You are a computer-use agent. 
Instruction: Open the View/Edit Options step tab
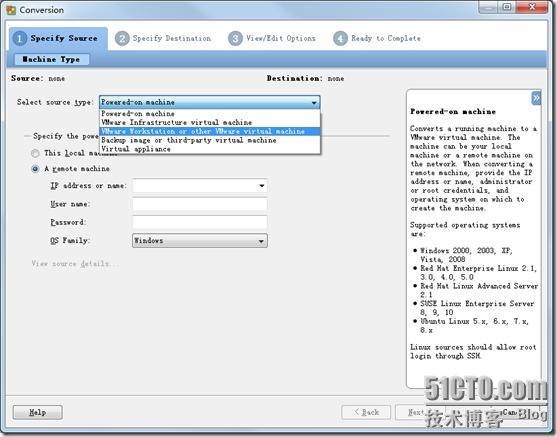click(272, 38)
